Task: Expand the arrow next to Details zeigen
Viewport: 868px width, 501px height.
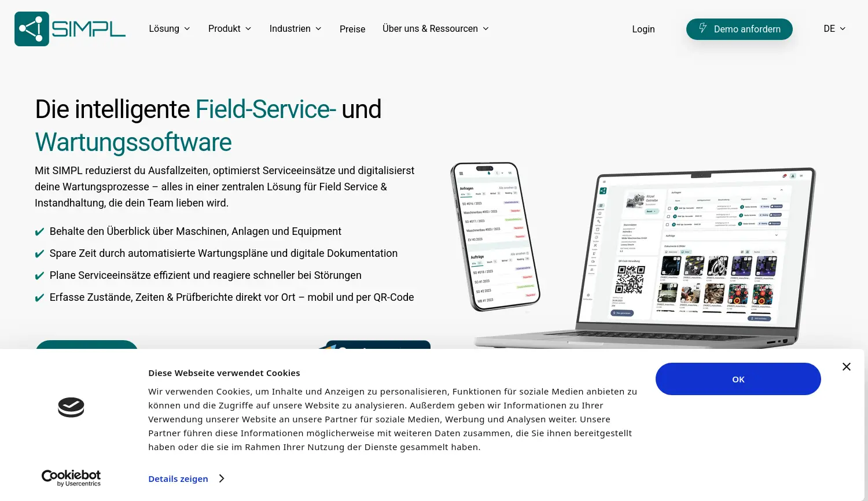Action: tap(222, 478)
